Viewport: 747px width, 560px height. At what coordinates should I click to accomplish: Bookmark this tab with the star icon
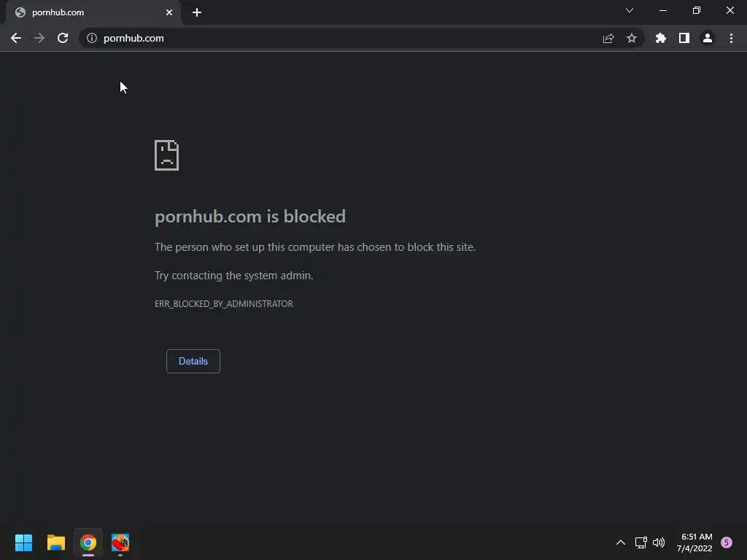(x=632, y=38)
